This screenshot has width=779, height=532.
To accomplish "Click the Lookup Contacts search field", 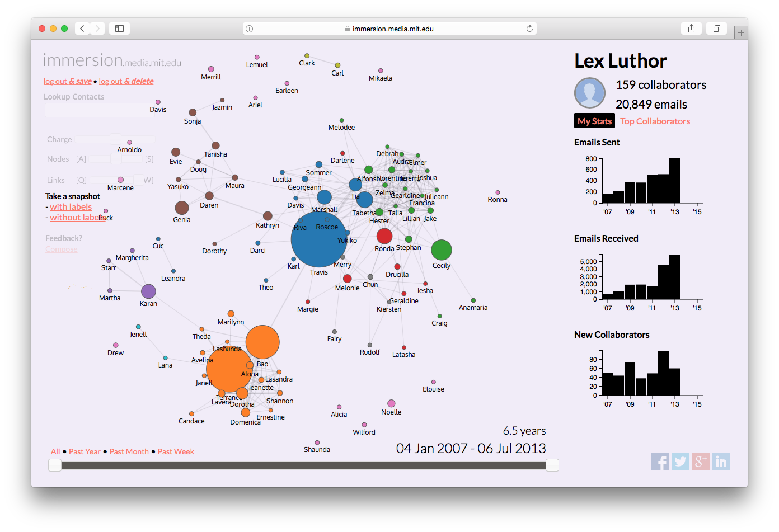I will click(98, 110).
